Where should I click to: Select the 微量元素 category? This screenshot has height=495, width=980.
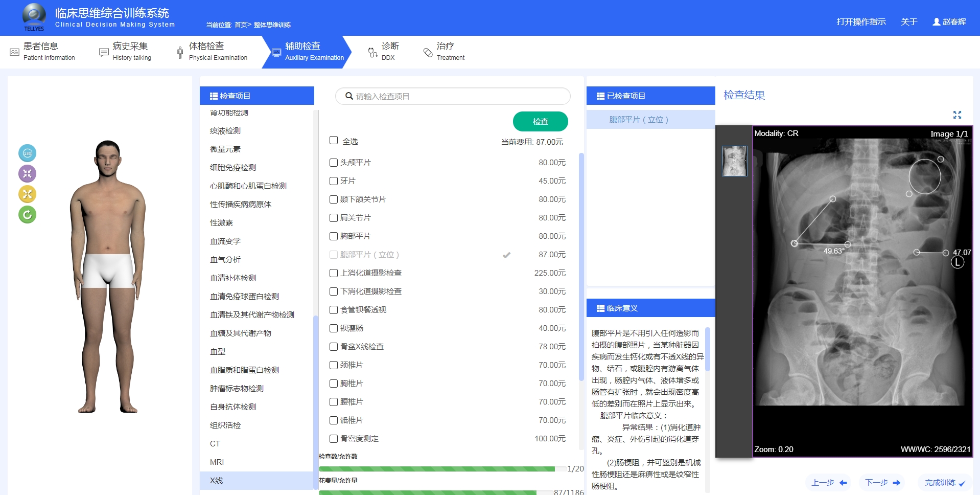[256, 149]
